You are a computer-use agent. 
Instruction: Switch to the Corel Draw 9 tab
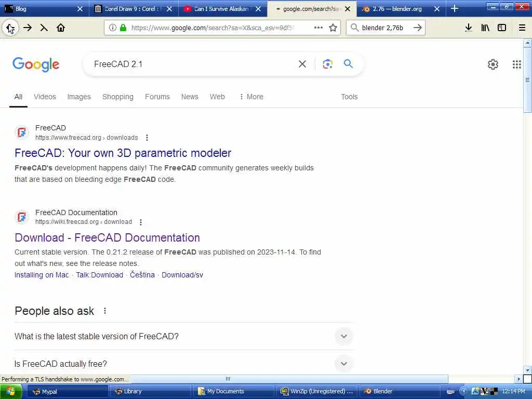point(134,9)
